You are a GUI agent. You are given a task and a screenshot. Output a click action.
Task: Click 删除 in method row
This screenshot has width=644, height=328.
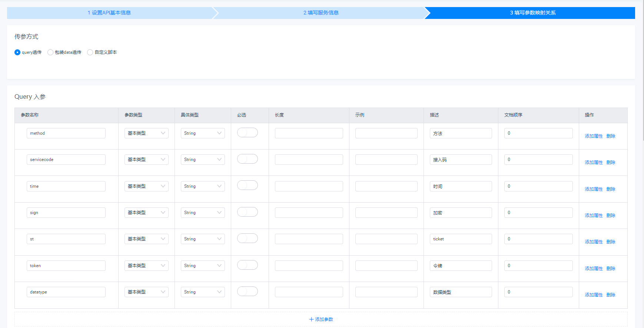[611, 136]
